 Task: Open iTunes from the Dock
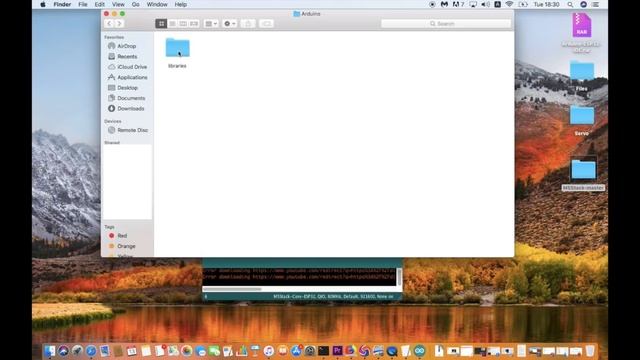point(269,351)
